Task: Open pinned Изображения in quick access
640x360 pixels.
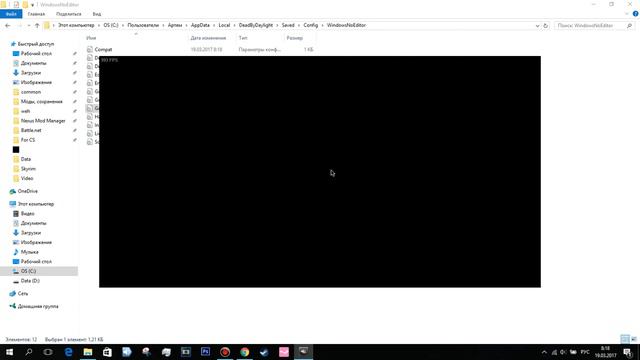Action: pos(36,82)
